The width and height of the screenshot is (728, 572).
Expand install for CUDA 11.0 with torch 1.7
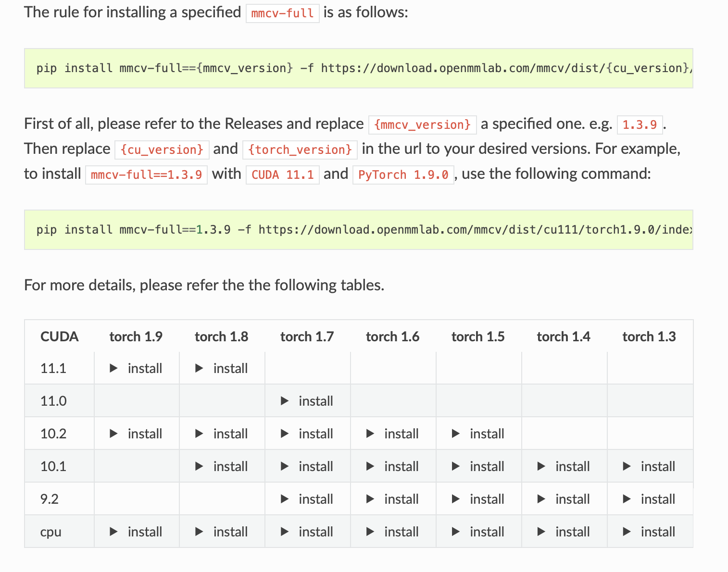pyautogui.click(x=307, y=401)
